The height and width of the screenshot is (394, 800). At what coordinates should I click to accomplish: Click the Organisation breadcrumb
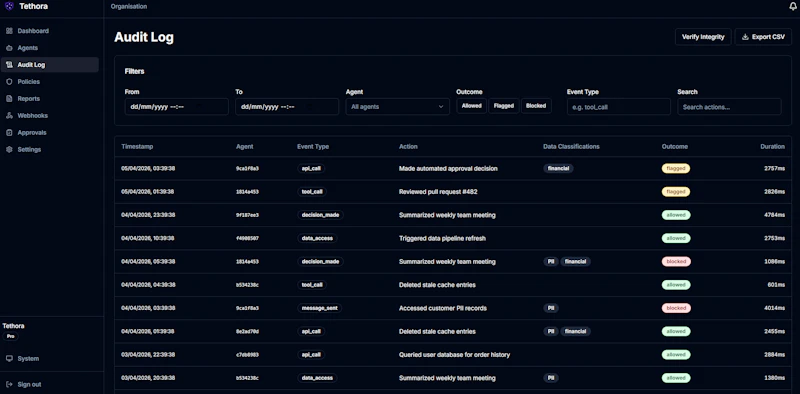pos(129,7)
